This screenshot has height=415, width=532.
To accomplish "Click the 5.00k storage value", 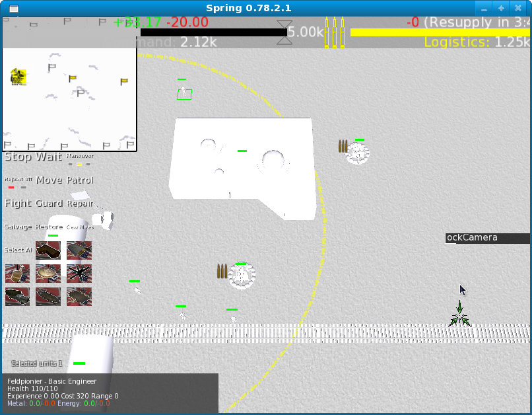I will pyautogui.click(x=306, y=32).
